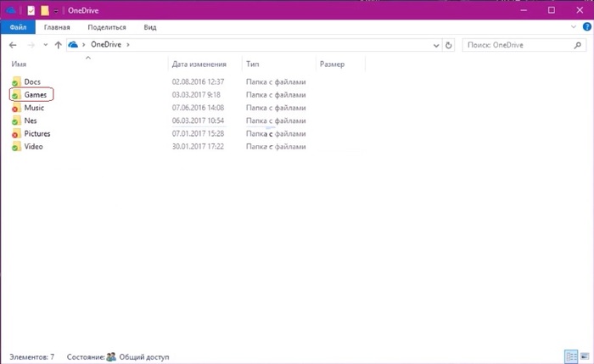594x364 pixels.
Task: Click the date 07.01.2017 15:28
Action: point(198,133)
